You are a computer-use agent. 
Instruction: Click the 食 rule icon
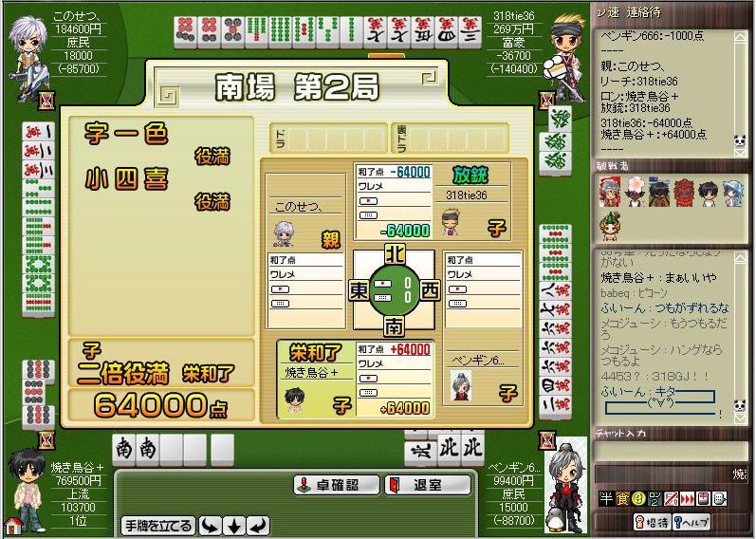point(622,498)
